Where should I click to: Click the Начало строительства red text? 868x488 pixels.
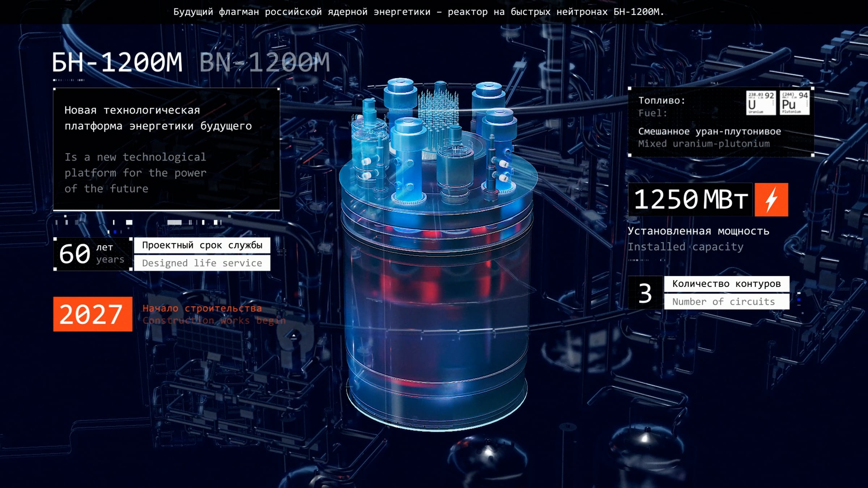(202, 308)
